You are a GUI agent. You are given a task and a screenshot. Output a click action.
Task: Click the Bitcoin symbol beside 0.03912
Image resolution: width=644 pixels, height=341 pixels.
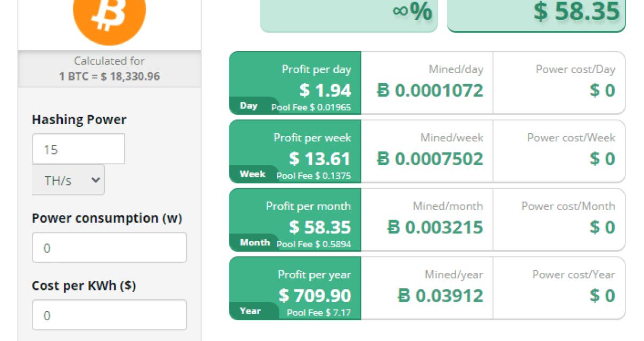404,296
